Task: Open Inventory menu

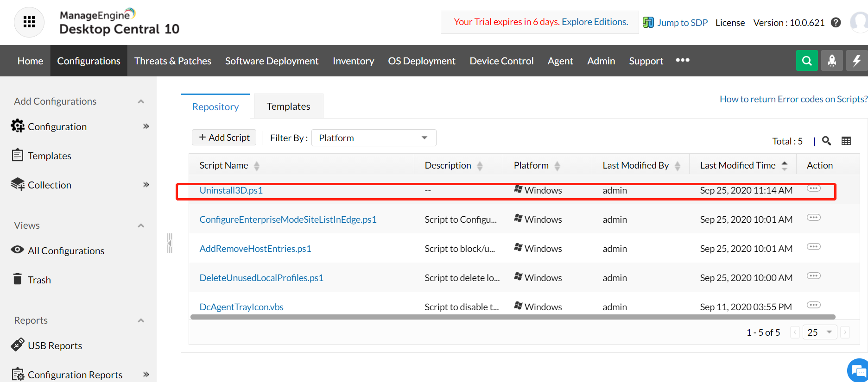Action: tap(353, 61)
